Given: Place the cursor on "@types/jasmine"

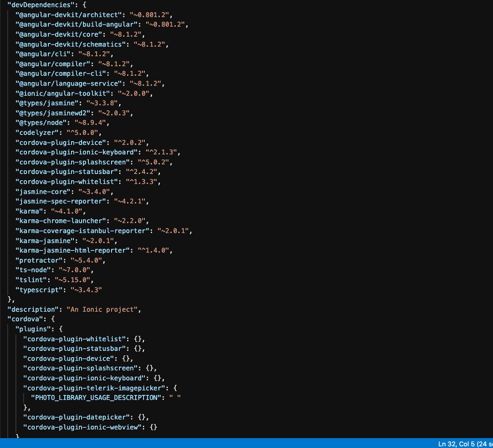Looking at the screenshot, I should point(47,103).
